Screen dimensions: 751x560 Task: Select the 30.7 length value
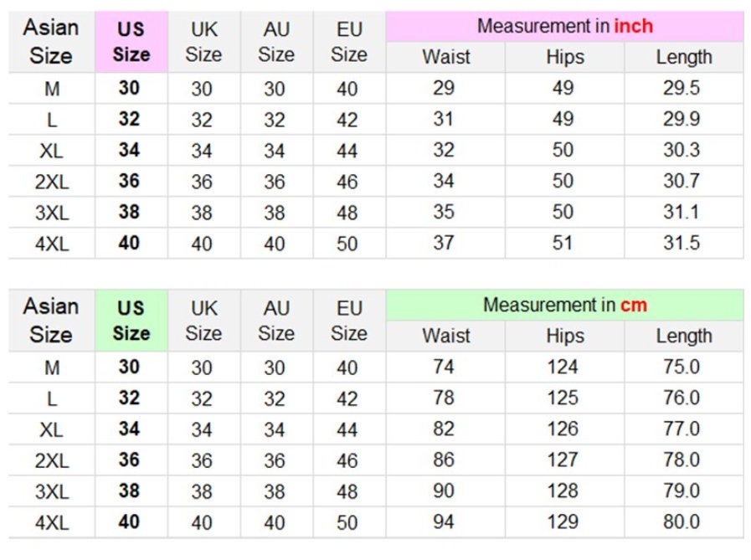tap(682, 182)
